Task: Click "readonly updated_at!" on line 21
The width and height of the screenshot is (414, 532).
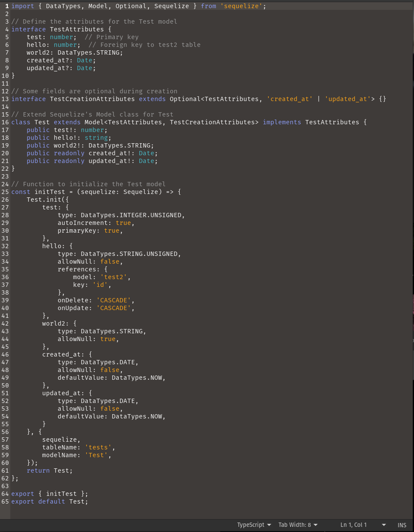Action: (x=92, y=161)
